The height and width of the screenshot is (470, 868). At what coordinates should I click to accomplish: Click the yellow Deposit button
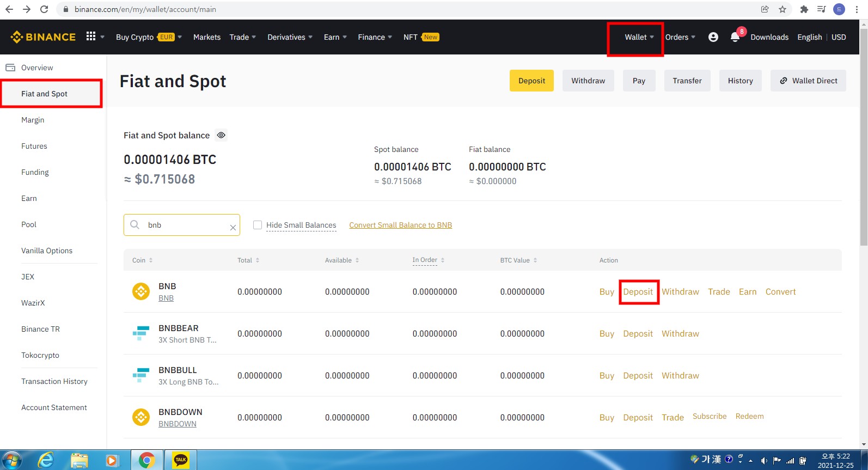coord(531,81)
